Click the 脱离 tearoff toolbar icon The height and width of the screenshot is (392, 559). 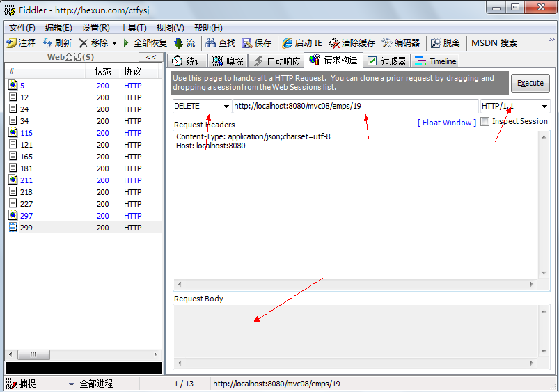[435, 43]
